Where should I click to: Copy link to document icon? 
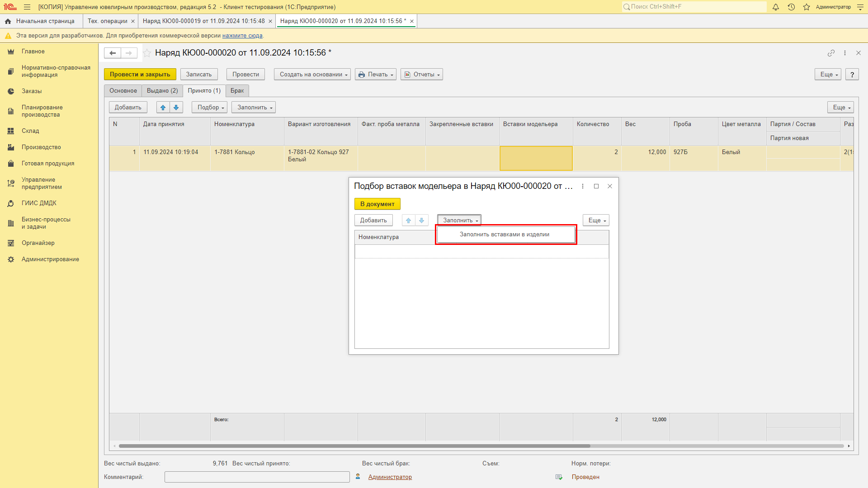[831, 53]
